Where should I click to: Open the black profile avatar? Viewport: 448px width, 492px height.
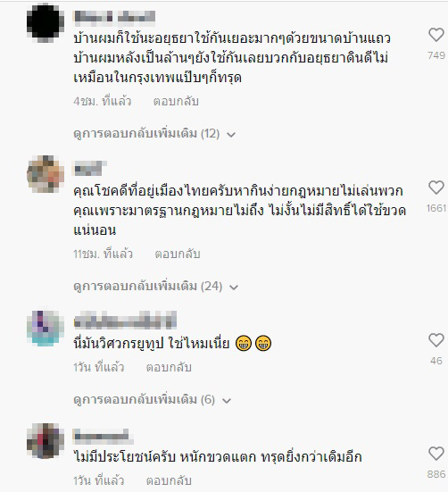(x=46, y=24)
